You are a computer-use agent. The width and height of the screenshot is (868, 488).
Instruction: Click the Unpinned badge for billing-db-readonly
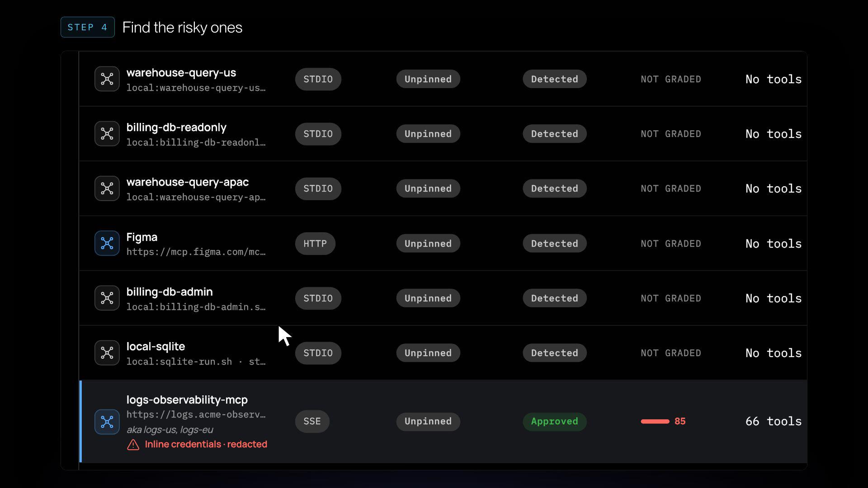pyautogui.click(x=428, y=134)
